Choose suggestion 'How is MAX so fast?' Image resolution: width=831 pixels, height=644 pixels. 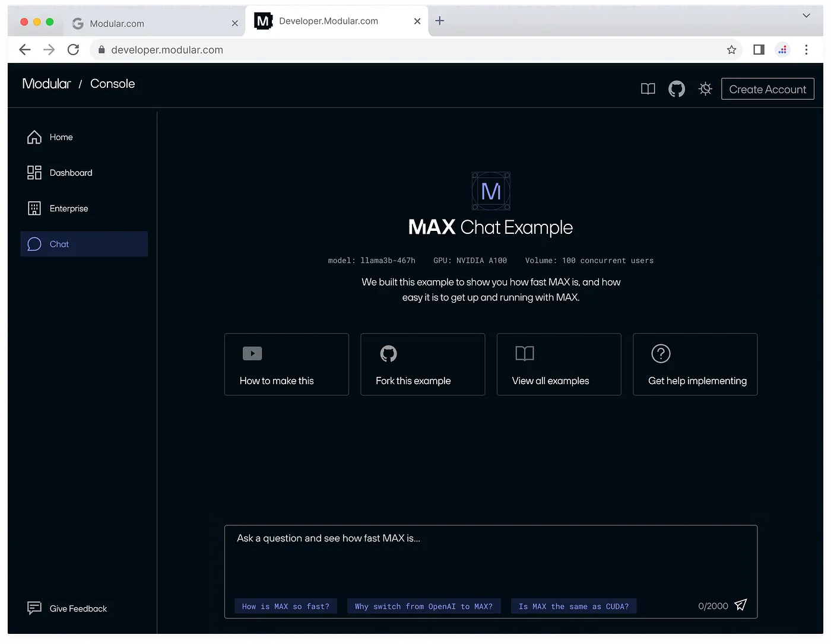pos(286,606)
